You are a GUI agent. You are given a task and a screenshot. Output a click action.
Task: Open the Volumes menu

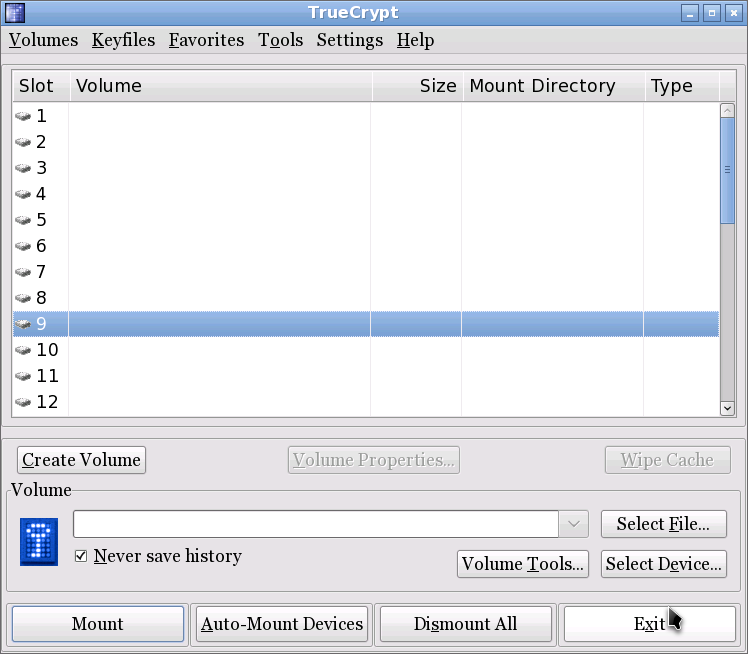point(43,40)
